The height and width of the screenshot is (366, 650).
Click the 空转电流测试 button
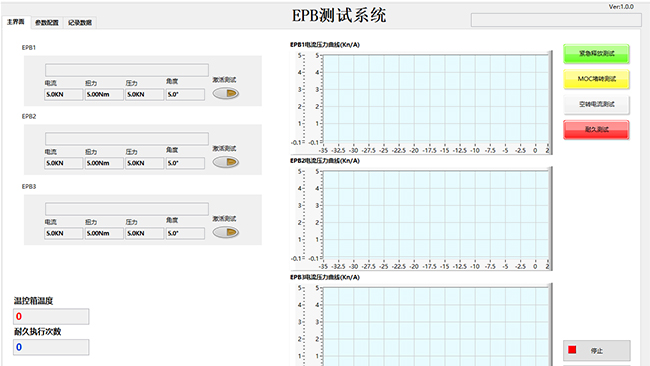[596, 104]
